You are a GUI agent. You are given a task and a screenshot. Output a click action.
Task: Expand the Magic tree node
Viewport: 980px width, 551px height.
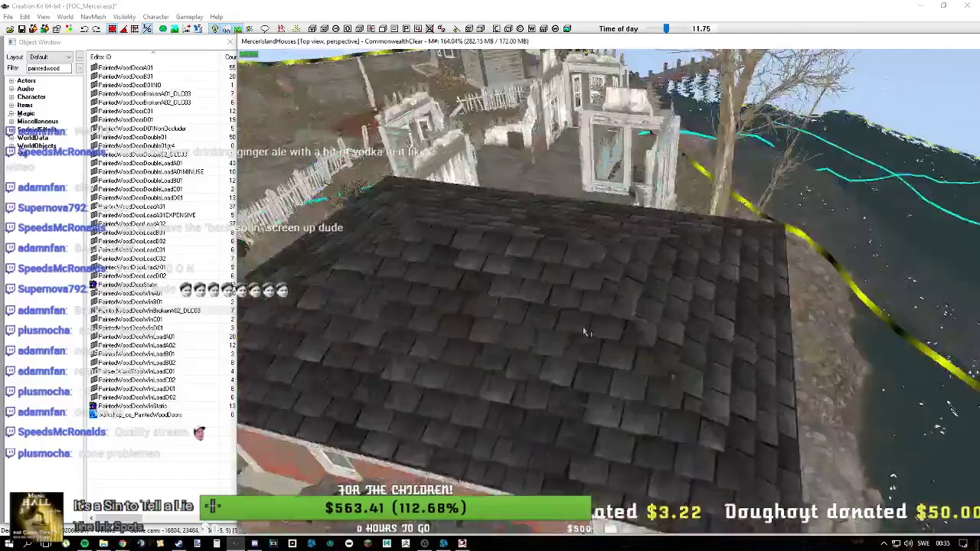point(11,113)
